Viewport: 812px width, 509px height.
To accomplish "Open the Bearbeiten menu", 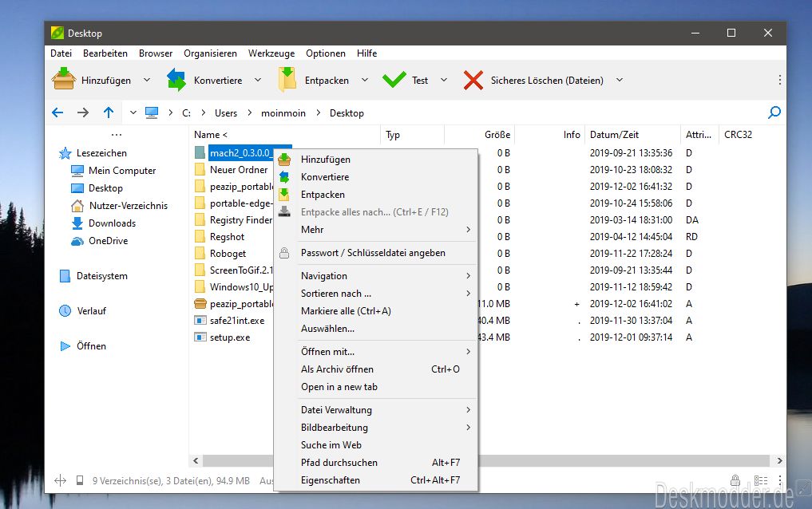I will click(x=105, y=53).
